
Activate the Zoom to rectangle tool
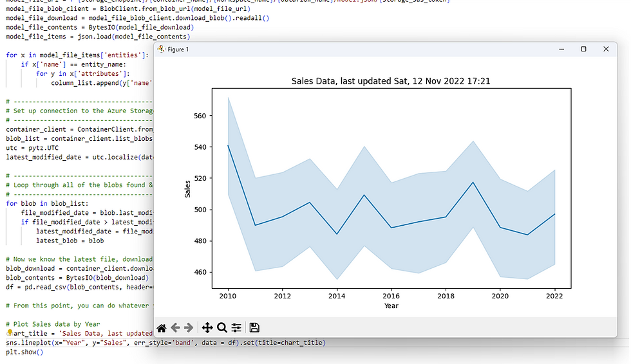click(x=221, y=328)
